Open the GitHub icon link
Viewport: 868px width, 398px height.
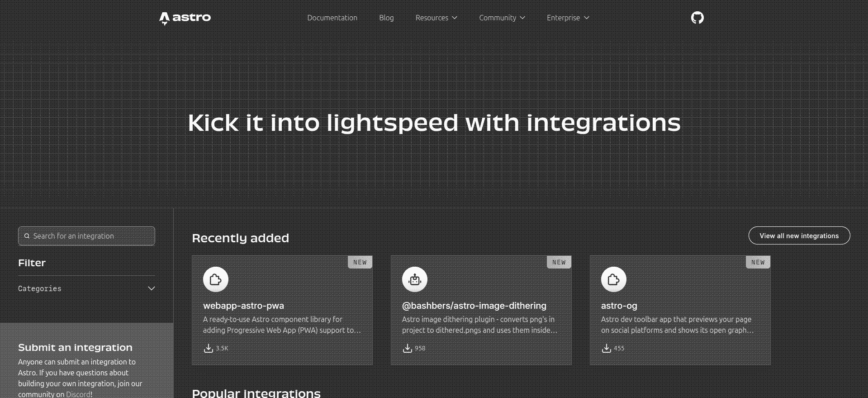pos(697,18)
